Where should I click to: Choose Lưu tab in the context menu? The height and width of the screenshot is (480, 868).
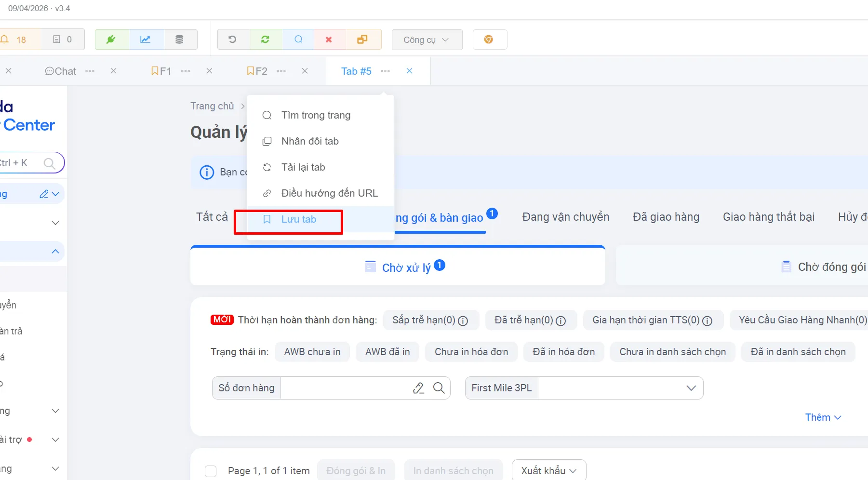(320, 219)
